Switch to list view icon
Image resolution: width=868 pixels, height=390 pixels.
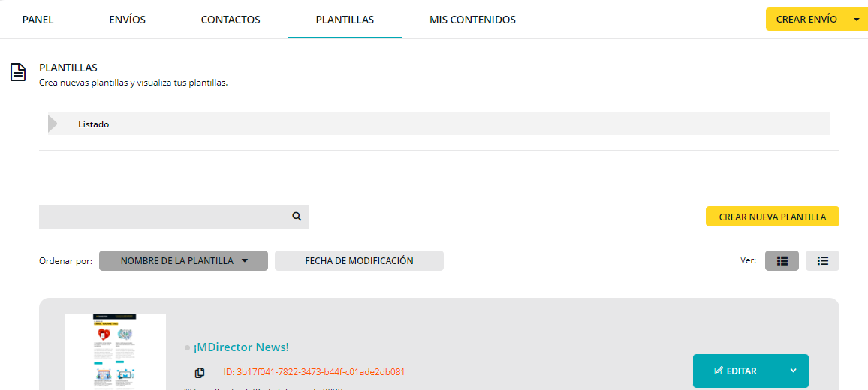click(822, 261)
